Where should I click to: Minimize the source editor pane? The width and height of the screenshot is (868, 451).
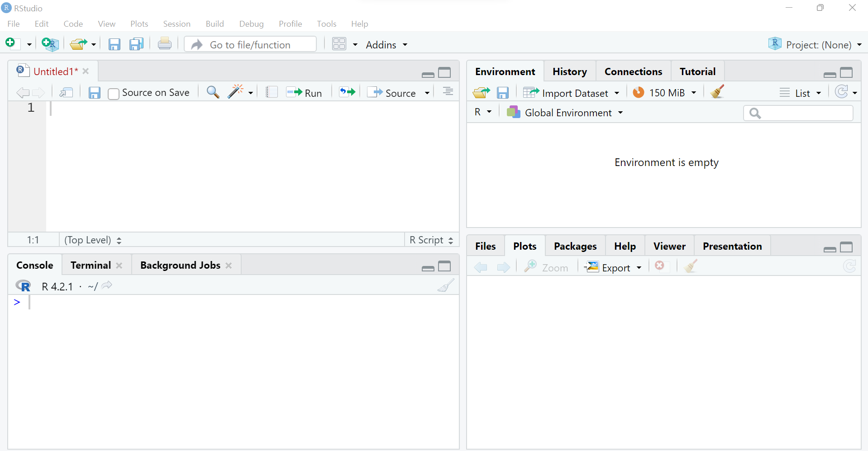click(428, 75)
